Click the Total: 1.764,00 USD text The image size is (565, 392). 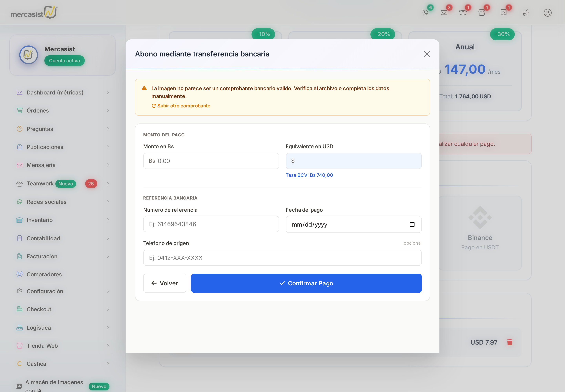[465, 96]
